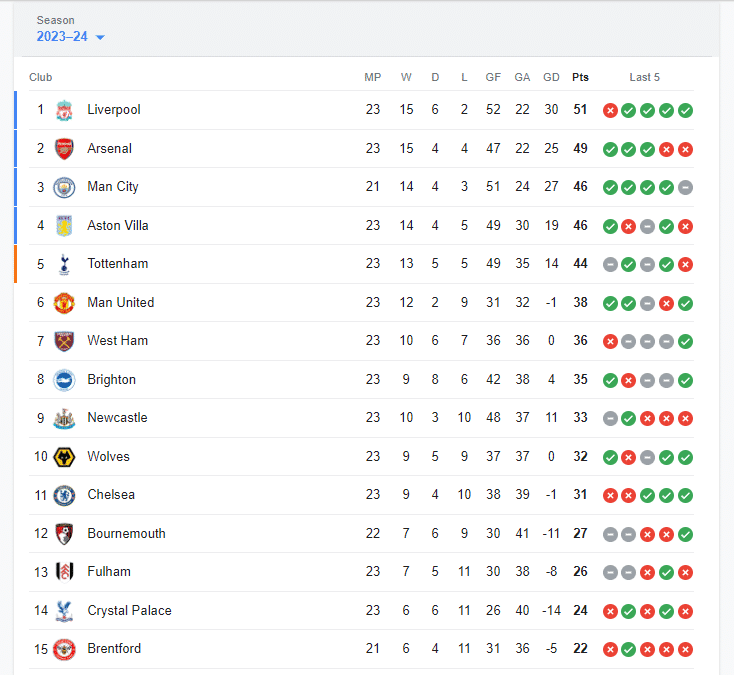
Task: Click the Pts column header
Action: point(580,77)
